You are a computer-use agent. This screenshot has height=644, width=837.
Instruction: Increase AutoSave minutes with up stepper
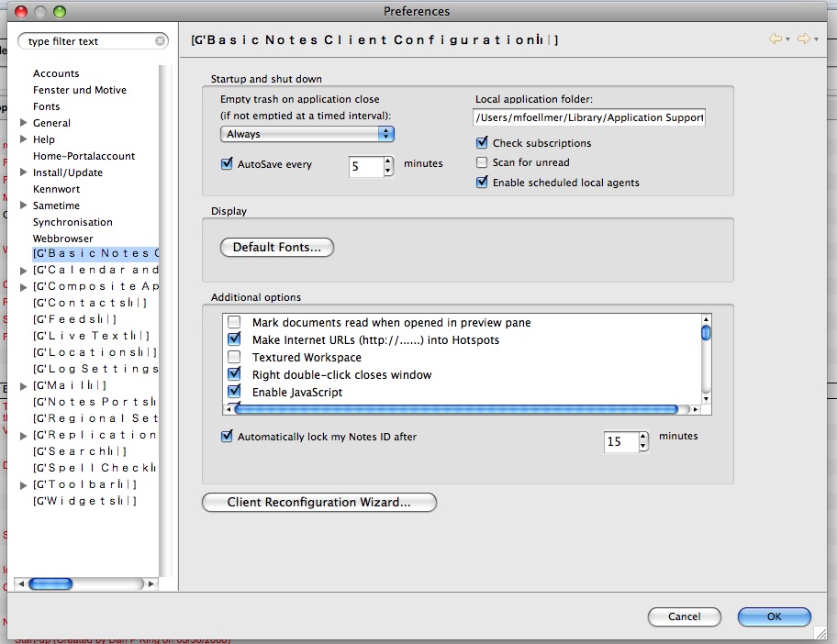388,161
